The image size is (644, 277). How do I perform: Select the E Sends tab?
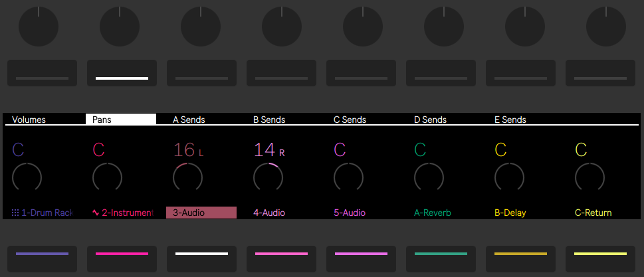pos(510,120)
